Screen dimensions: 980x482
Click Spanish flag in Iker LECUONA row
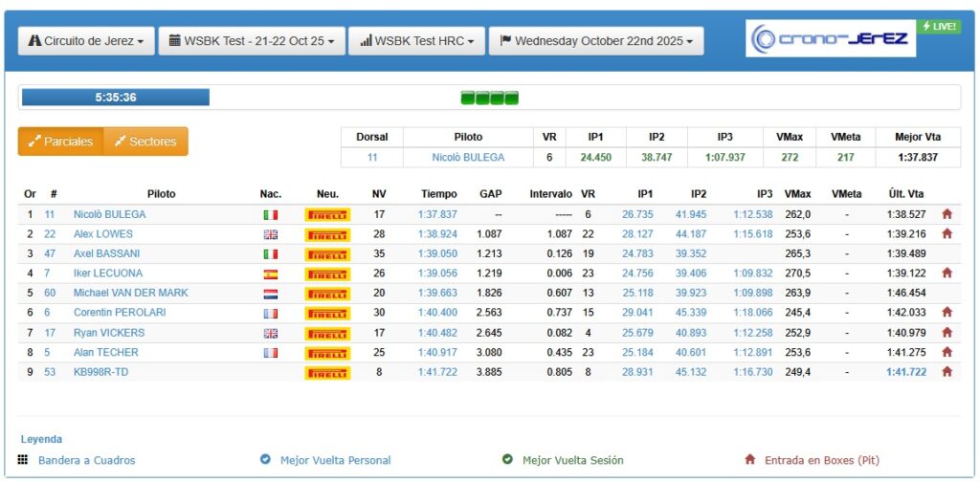click(x=270, y=274)
